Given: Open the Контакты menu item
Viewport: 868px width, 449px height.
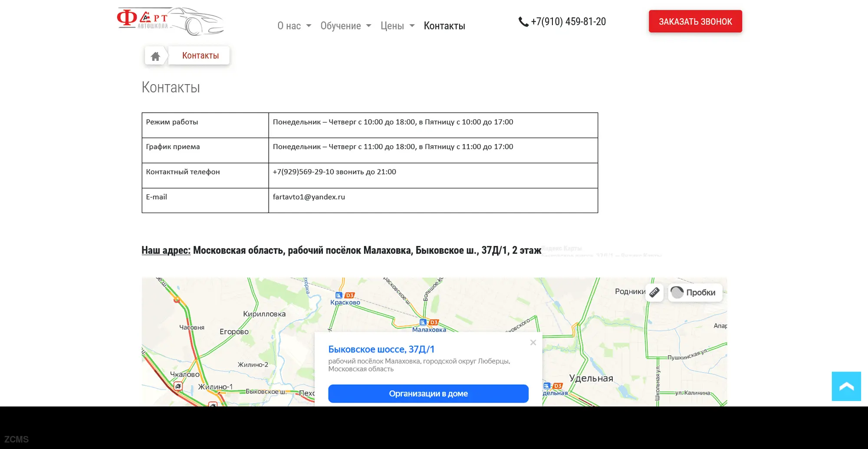Looking at the screenshot, I should click(x=444, y=26).
